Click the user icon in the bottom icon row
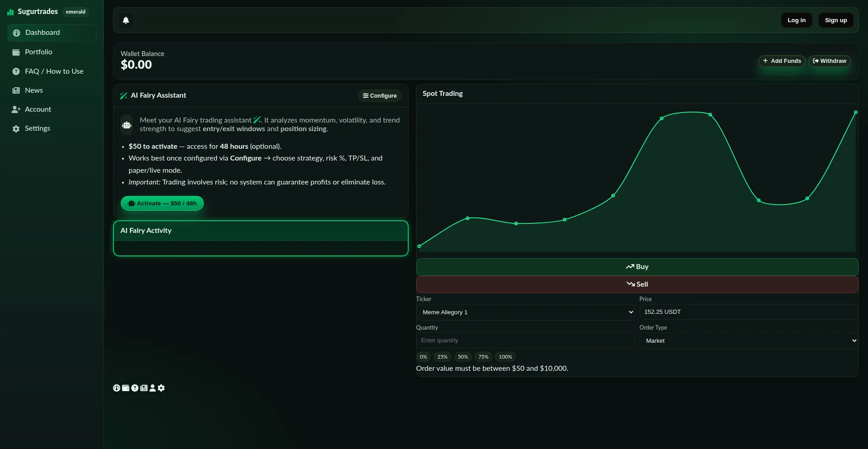The width and height of the screenshot is (868, 449). [x=152, y=388]
